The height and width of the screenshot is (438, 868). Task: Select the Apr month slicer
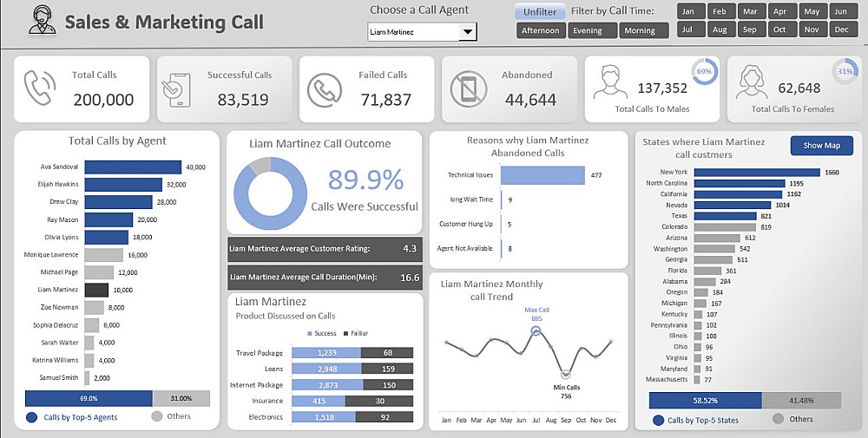click(x=780, y=11)
